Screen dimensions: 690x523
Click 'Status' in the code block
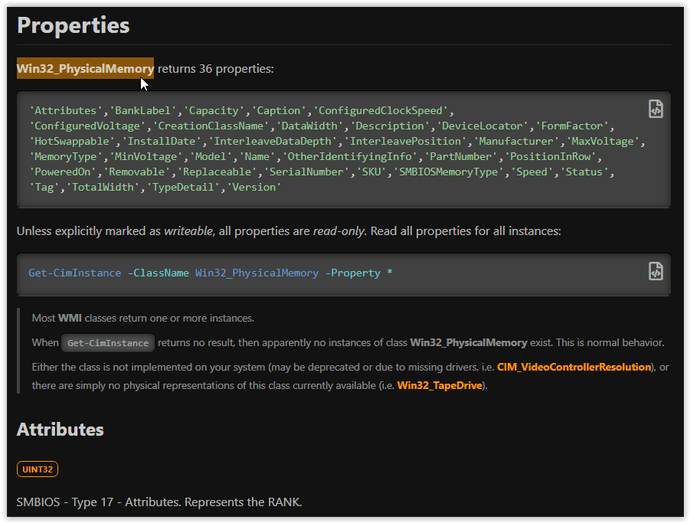click(x=584, y=172)
